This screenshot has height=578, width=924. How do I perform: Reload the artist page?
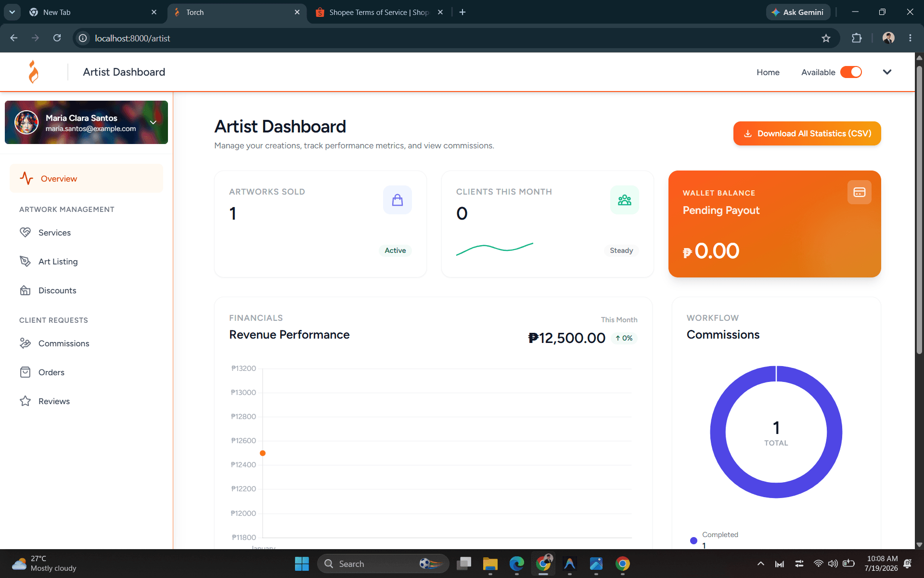coord(57,38)
